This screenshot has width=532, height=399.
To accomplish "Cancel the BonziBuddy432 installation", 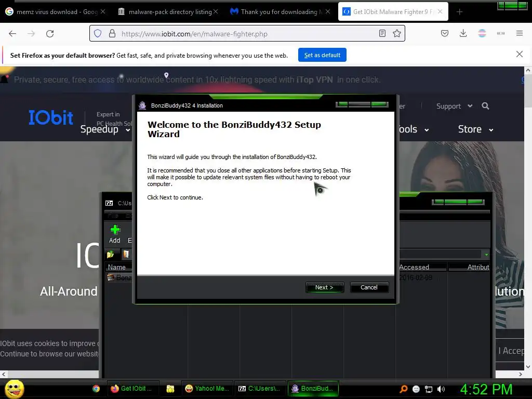I will pyautogui.click(x=369, y=287).
